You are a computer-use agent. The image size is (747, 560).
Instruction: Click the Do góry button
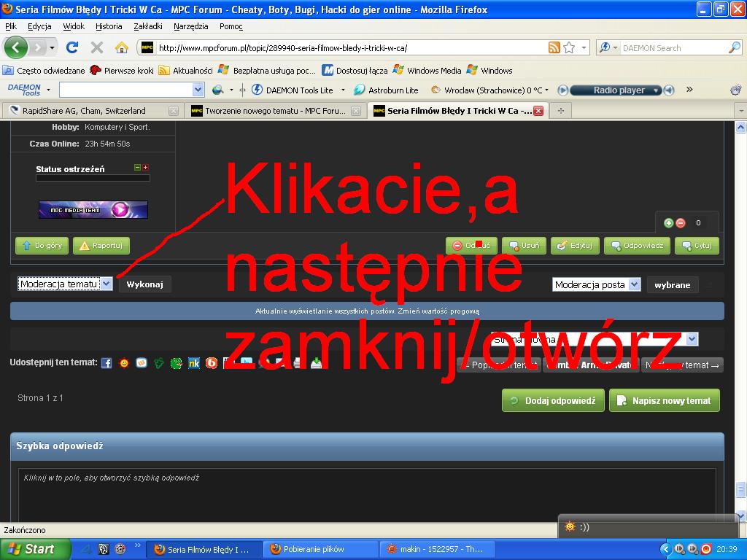pos(42,246)
